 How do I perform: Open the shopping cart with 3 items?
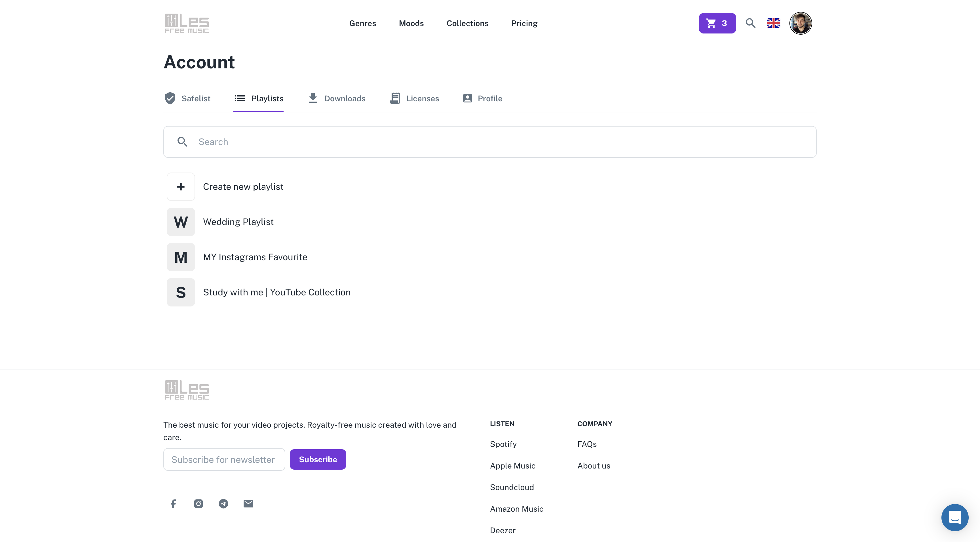[x=717, y=23]
